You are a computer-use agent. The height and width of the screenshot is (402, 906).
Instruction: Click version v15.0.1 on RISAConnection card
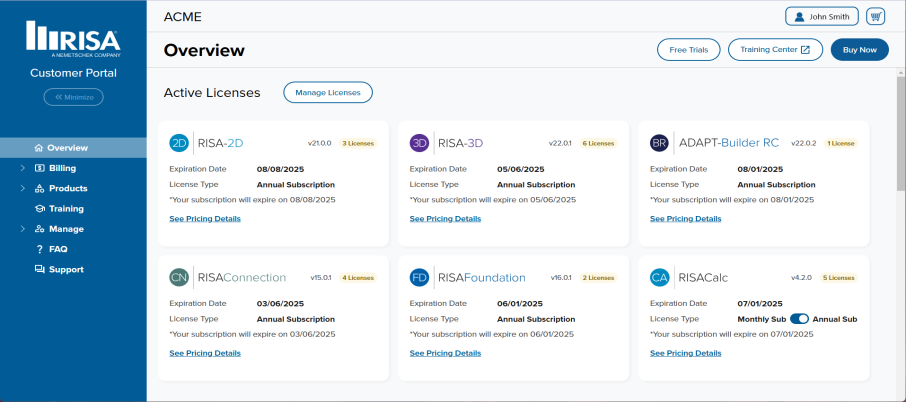pyautogui.click(x=321, y=278)
